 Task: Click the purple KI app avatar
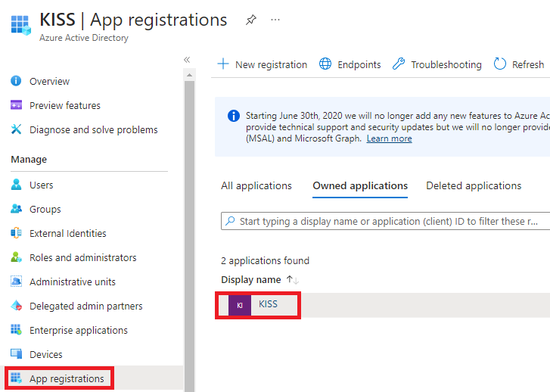[240, 305]
